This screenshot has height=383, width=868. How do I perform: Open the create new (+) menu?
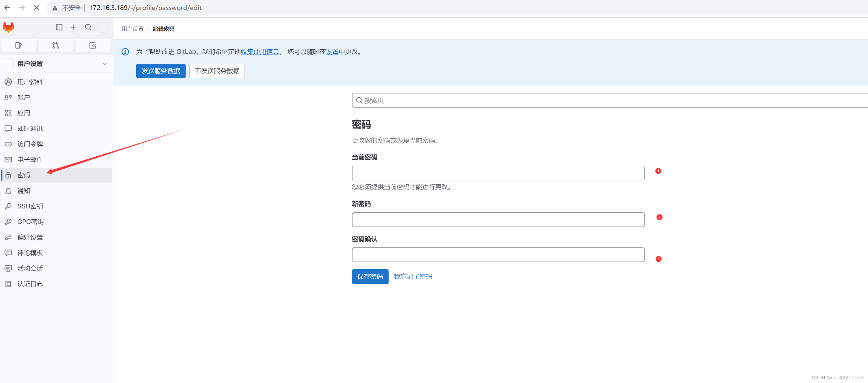74,27
